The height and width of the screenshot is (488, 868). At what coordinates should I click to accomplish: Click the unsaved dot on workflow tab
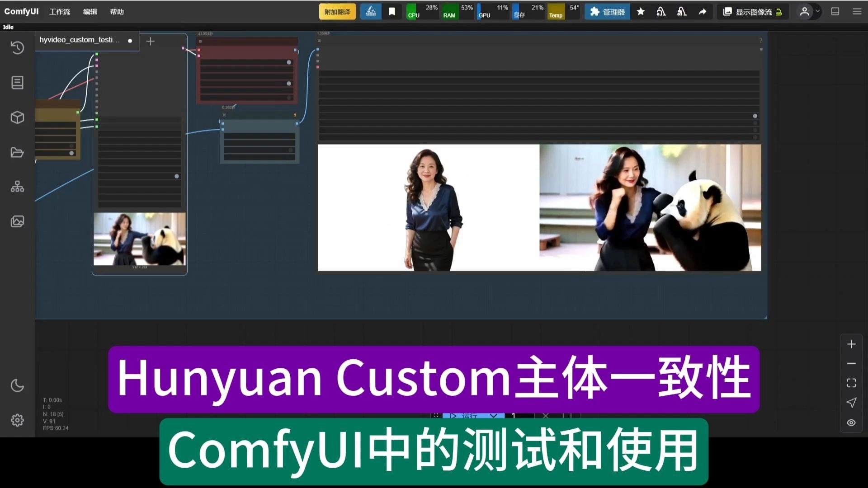pos(130,41)
